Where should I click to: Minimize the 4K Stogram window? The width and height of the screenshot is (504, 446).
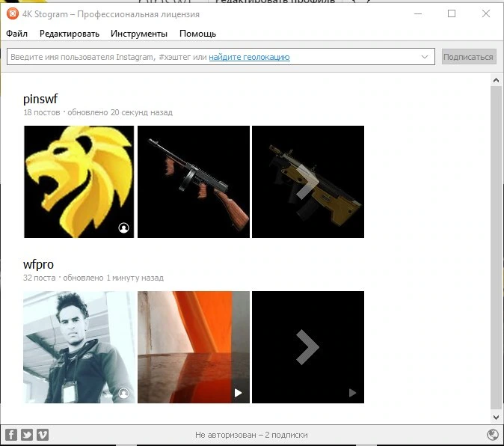[x=418, y=13]
